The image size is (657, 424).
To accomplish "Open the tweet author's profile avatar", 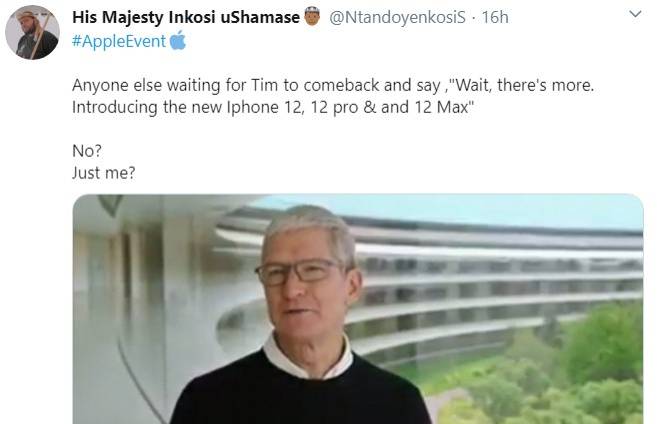I will click(32, 32).
